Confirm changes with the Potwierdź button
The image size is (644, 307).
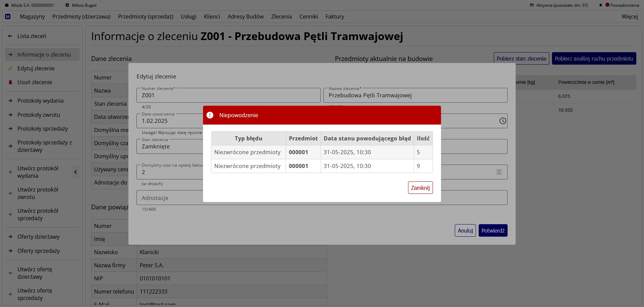pos(493,230)
